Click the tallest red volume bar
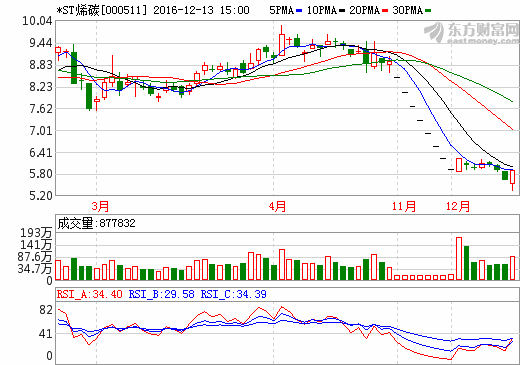The image size is (520, 365). [459, 258]
